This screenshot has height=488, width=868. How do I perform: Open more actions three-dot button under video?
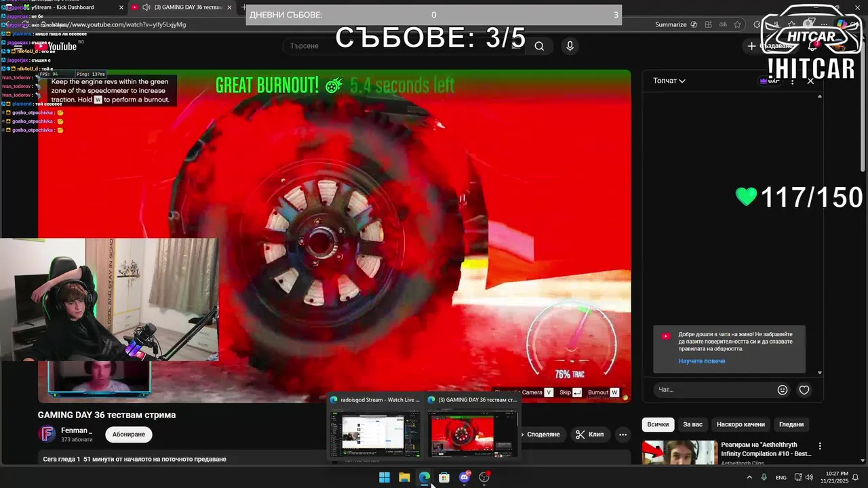(623, 434)
